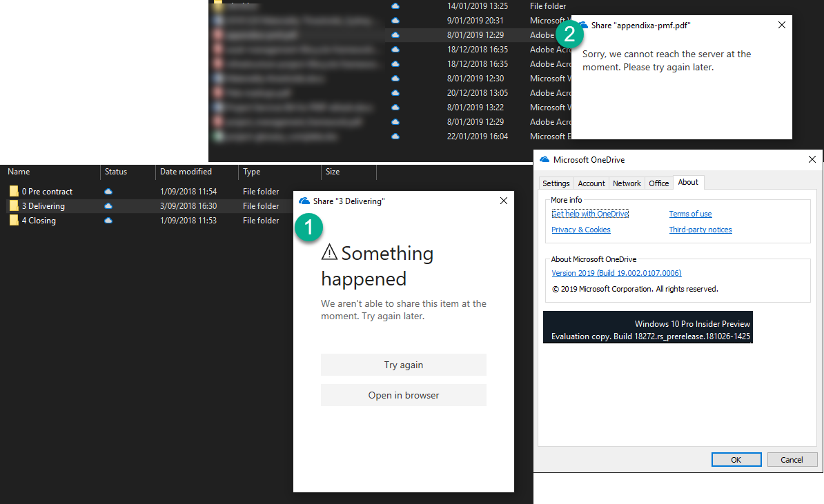The height and width of the screenshot is (504, 824).
Task: Click Cancel in OneDrive dialog
Action: [792, 459]
